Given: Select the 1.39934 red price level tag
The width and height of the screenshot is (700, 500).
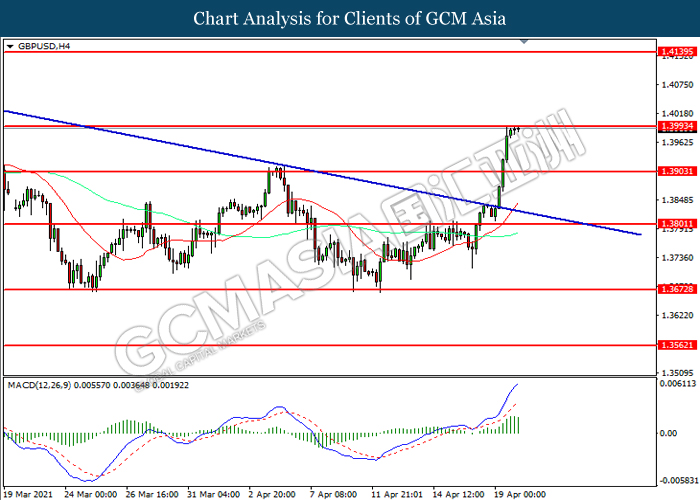Looking at the screenshot, I should (677, 126).
